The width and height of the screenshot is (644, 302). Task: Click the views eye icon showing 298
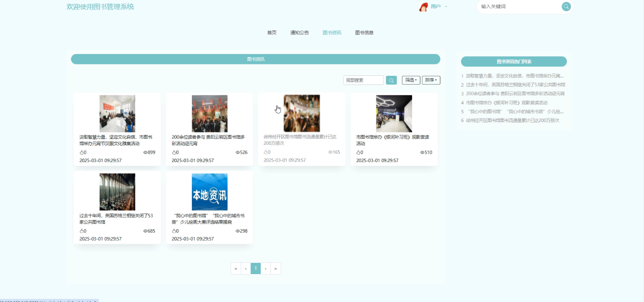pos(238,231)
